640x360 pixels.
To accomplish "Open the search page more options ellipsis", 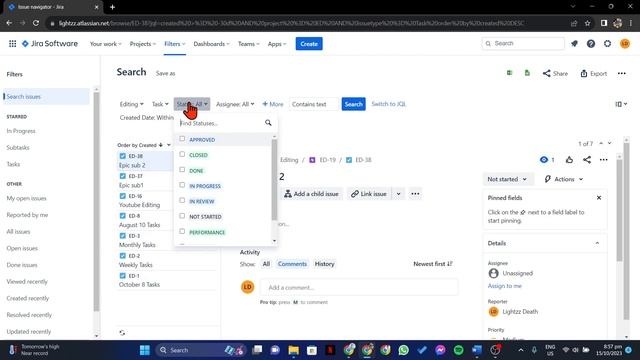I will (621, 73).
